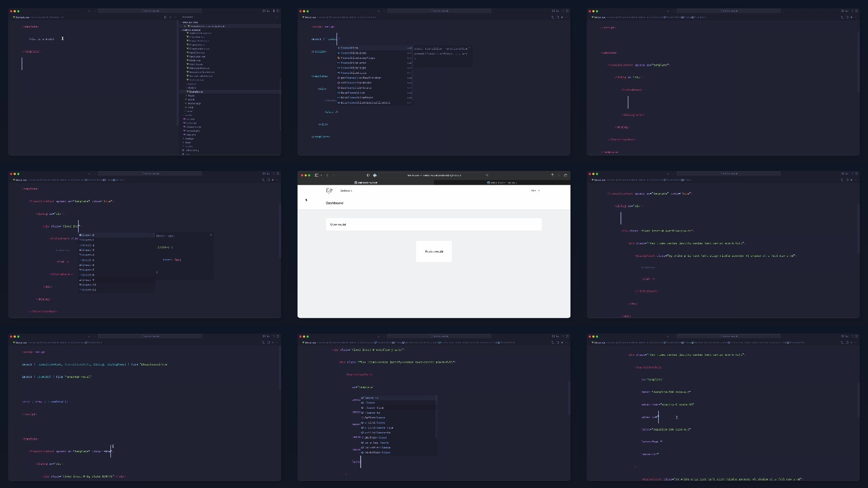Reload the page in Safari
The width and height of the screenshot is (868, 488).
pos(487,175)
